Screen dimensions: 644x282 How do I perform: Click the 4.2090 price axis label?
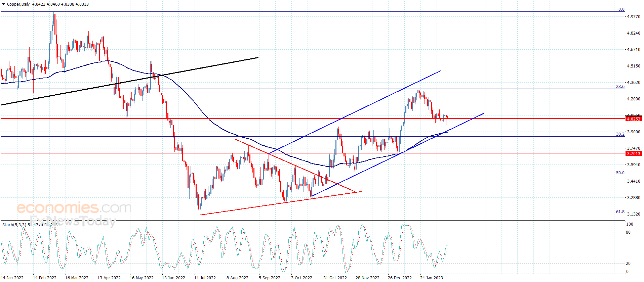click(634, 99)
